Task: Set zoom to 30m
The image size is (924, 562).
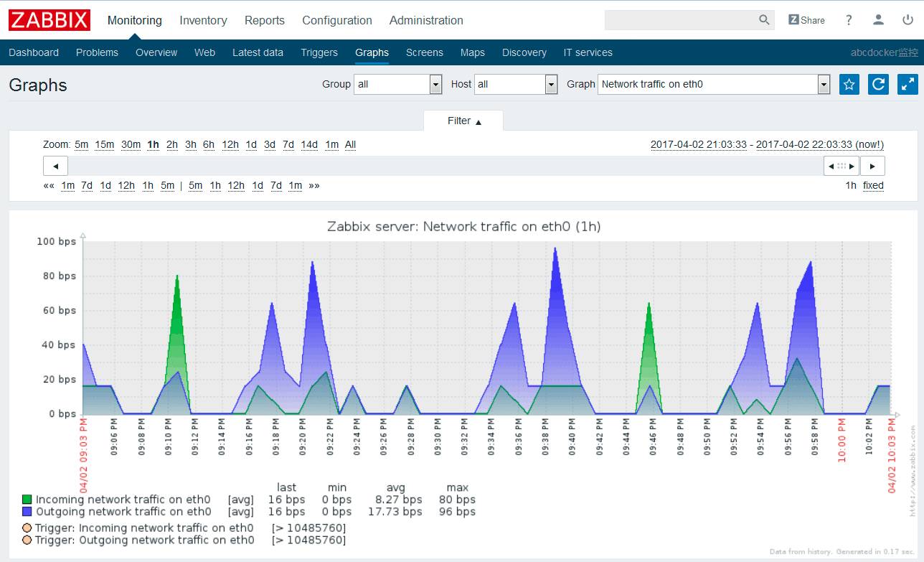Action: pos(131,144)
